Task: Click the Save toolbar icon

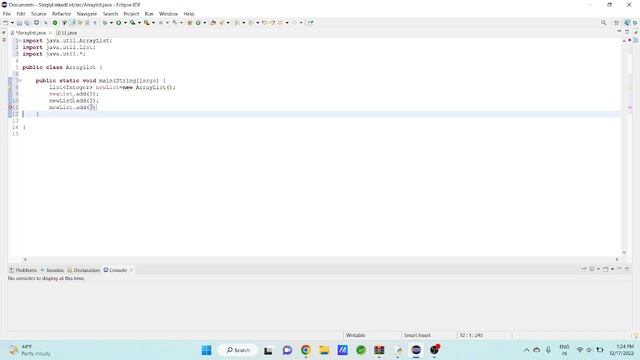Action: [19, 23]
